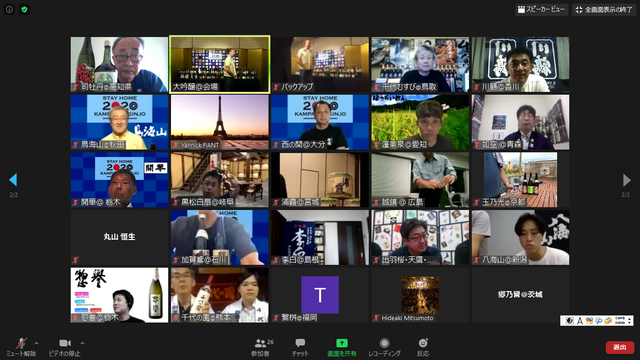The width and height of the screenshot is (640, 360).
Task: Unmute microphone with ミュート解除
Action: coord(21,347)
